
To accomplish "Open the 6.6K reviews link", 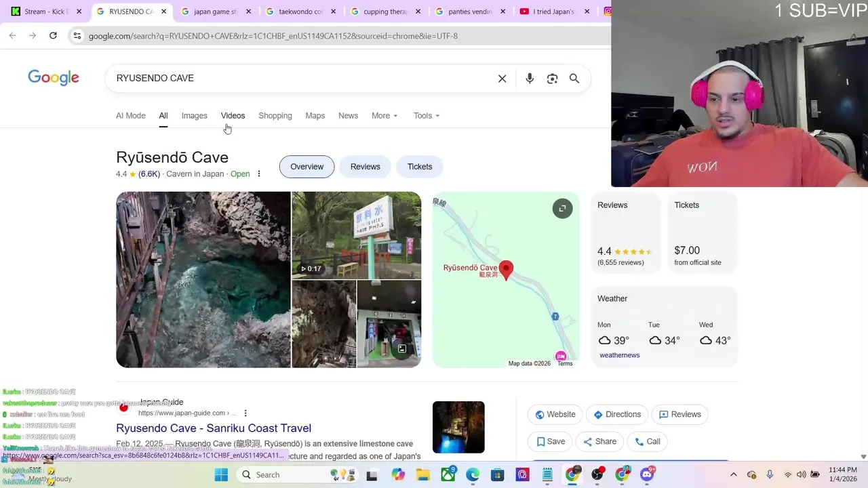I will pos(149,174).
